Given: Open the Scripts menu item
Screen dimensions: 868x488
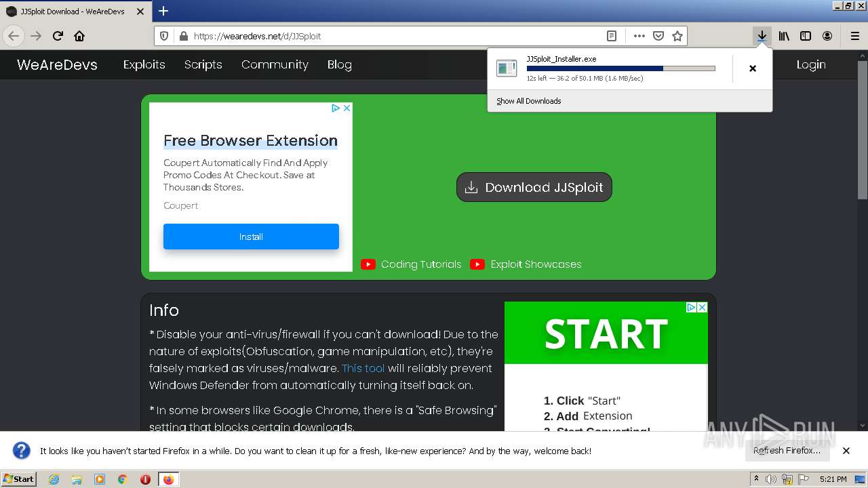Looking at the screenshot, I should point(203,64).
